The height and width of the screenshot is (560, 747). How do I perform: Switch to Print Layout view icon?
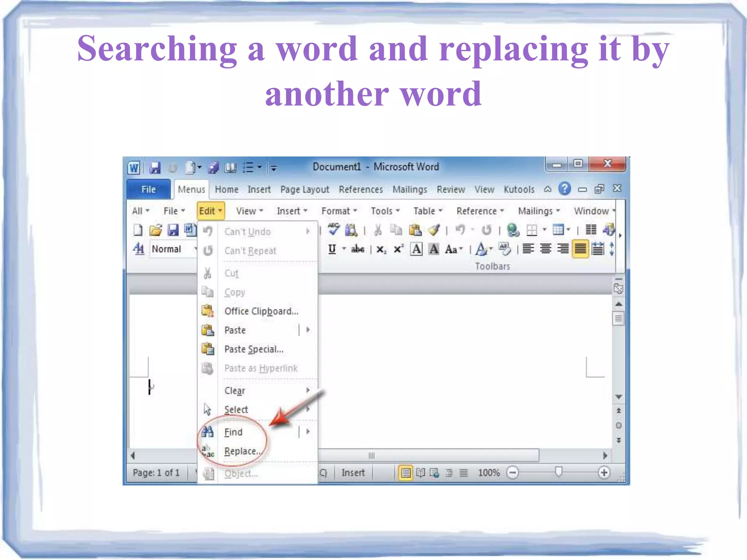406,473
